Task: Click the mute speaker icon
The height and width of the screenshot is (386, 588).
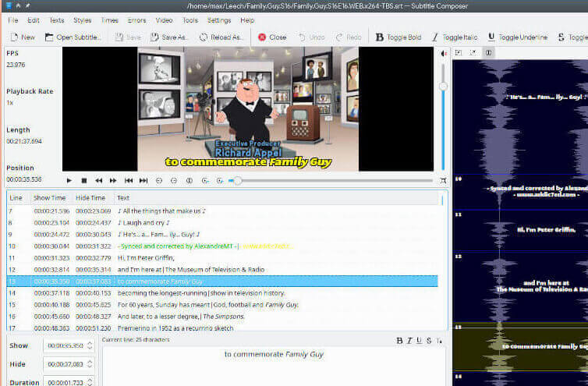Action: 443,54
